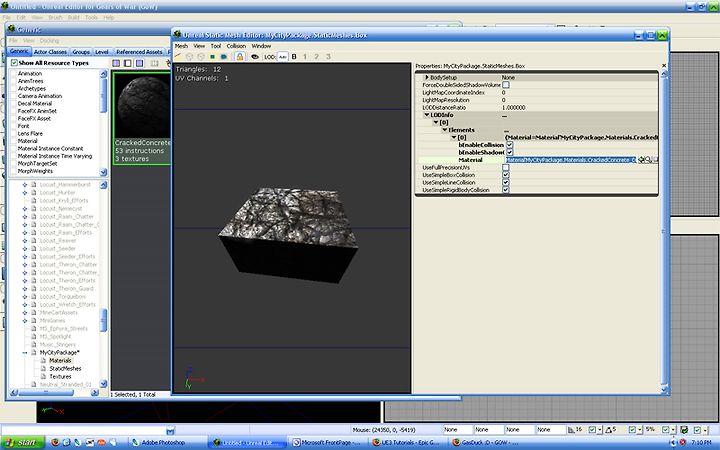The image size is (720, 450).
Task: Toggle UseFullPrecisionUVs checkbox
Action: tap(506, 168)
